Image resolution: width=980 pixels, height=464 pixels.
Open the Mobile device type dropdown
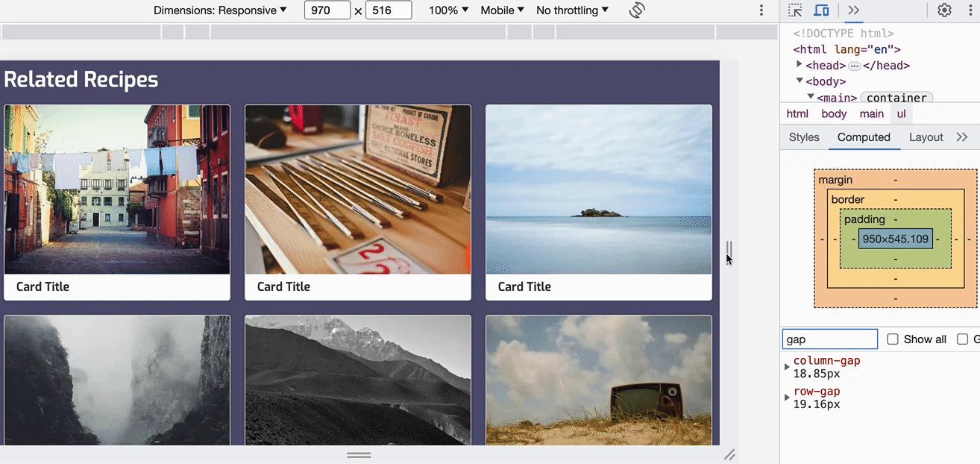pos(502,10)
